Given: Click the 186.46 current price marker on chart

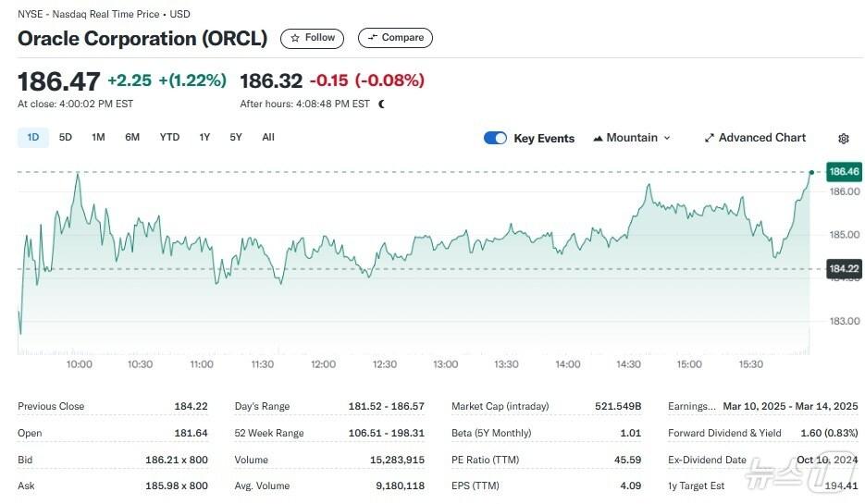Looking at the screenshot, I should (844, 171).
